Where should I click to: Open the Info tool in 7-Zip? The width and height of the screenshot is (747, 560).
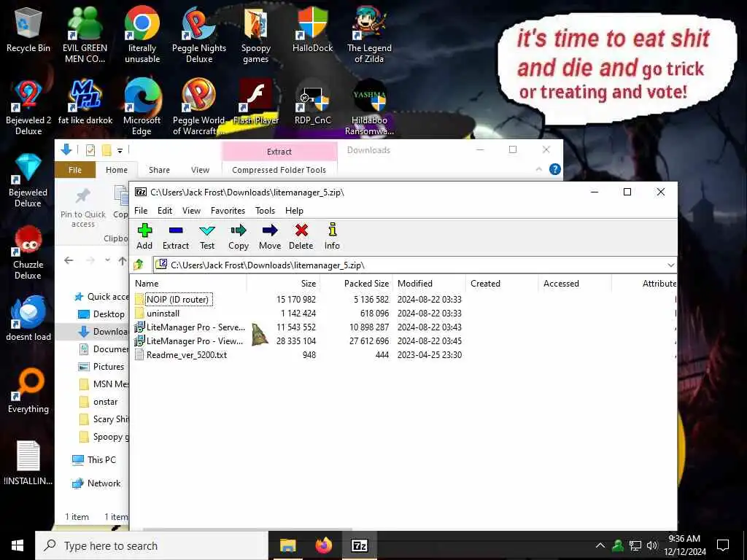click(x=332, y=236)
